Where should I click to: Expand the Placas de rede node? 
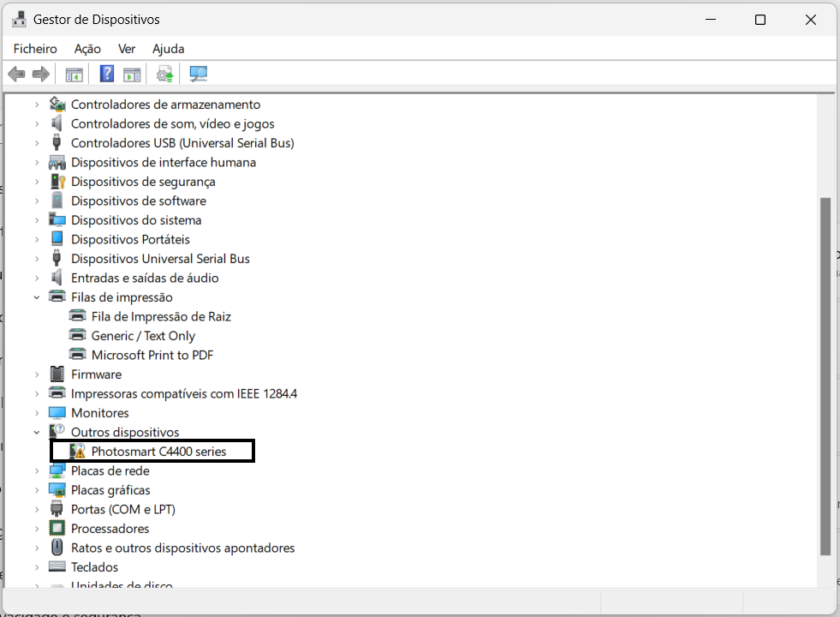[x=38, y=470]
